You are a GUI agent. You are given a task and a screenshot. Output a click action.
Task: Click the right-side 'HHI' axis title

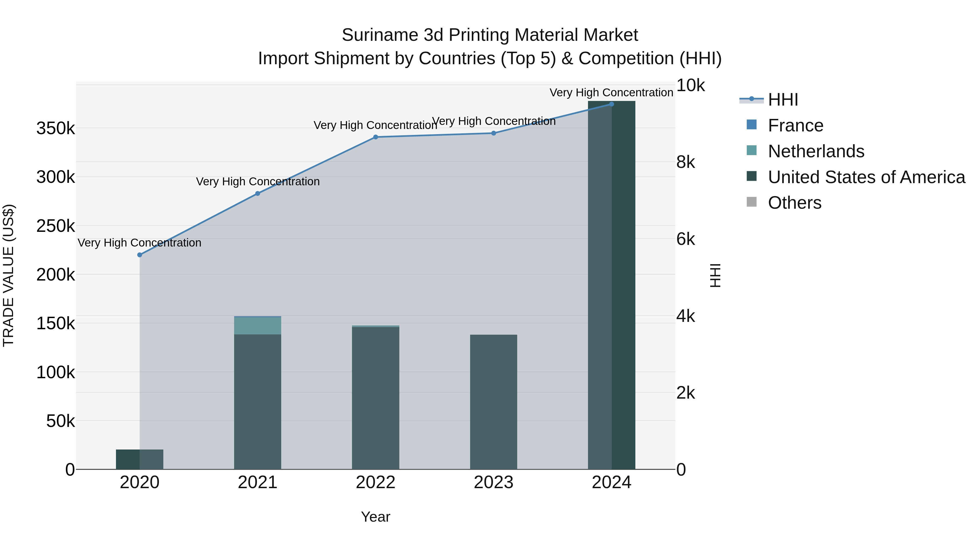[x=716, y=275]
